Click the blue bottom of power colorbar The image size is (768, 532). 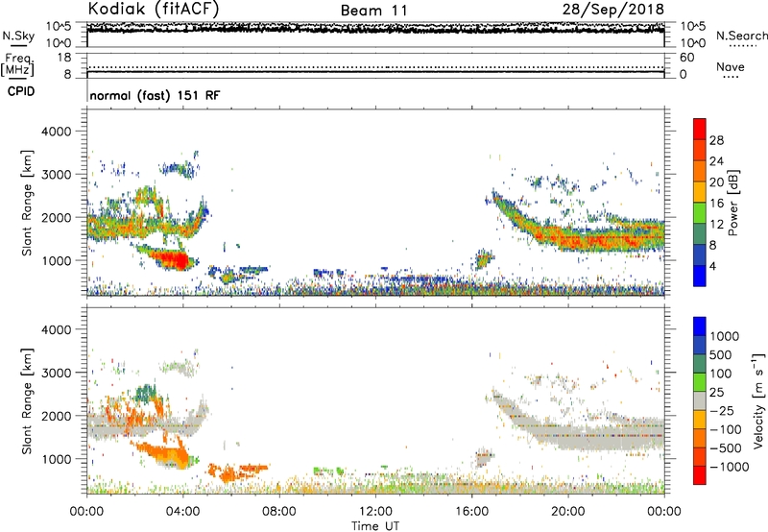click(x=700, y=276)
